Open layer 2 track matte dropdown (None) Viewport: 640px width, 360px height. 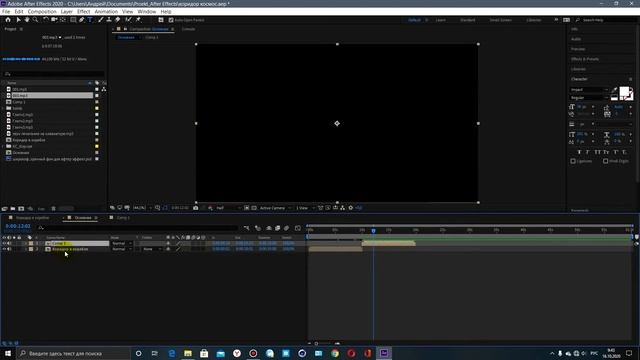tap(151, 249)
